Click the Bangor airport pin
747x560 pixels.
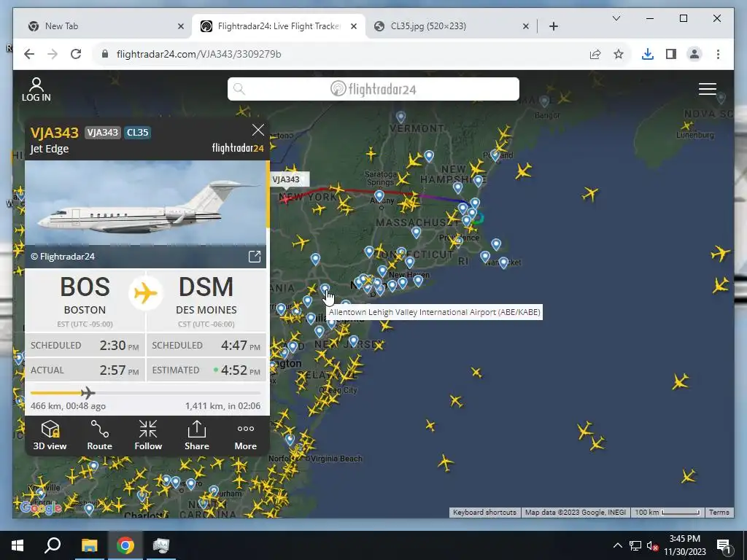tap(544, 101)
